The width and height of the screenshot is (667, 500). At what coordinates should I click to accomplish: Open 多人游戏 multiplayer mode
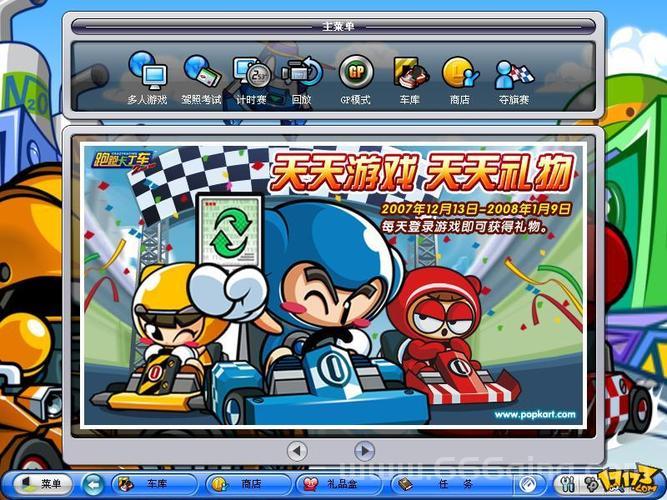[x=147, y=78]
